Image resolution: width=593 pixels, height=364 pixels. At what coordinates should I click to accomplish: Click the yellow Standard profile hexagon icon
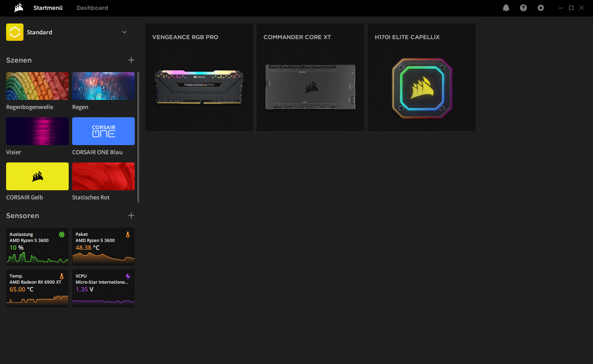[x=15, y=32]
